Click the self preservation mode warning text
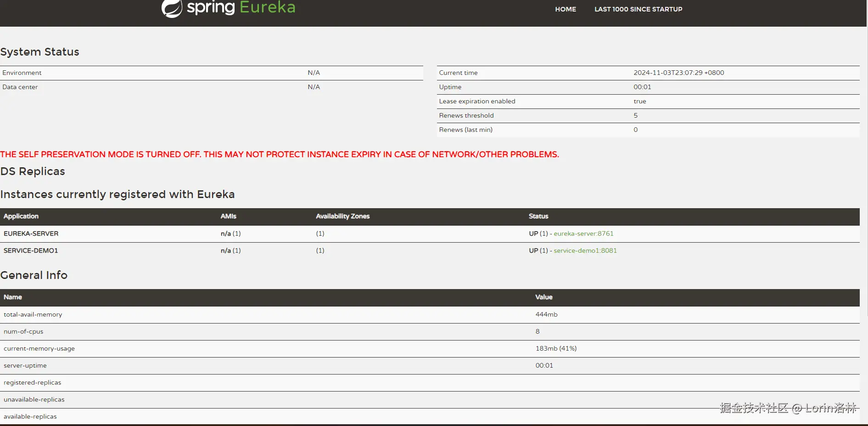 click(280, 154)
